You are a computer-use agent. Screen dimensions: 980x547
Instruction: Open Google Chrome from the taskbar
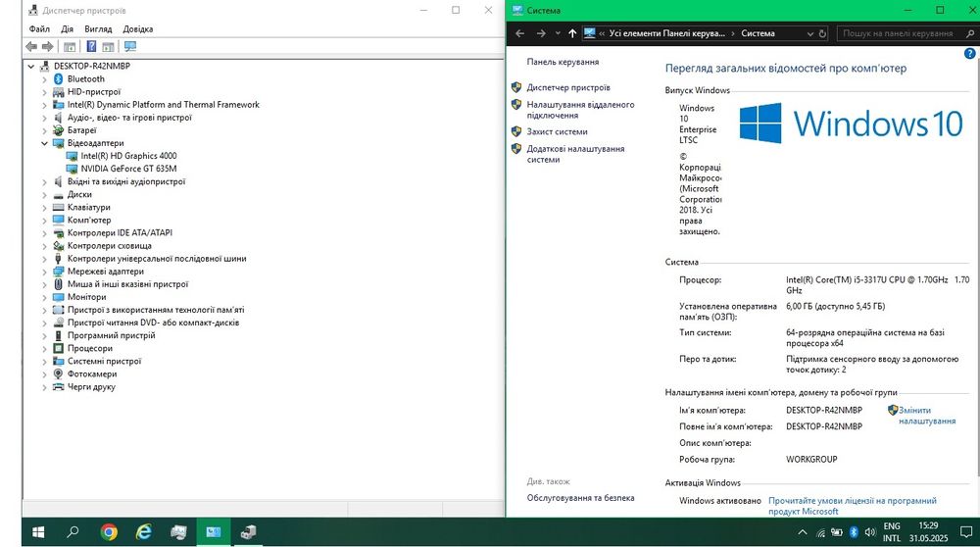coord(109,532)
